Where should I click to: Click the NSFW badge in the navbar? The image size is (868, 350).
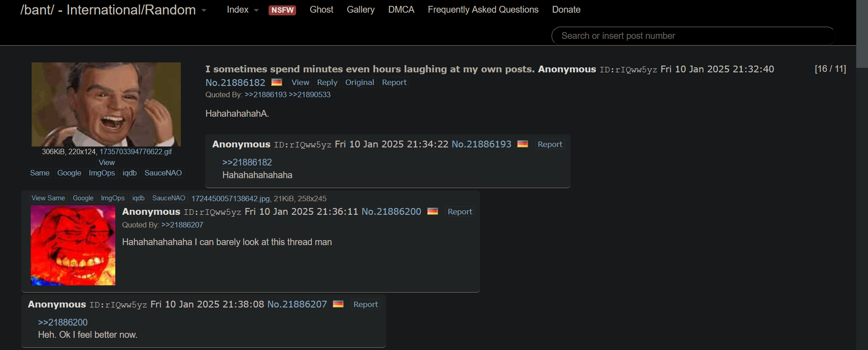(282, 10)
